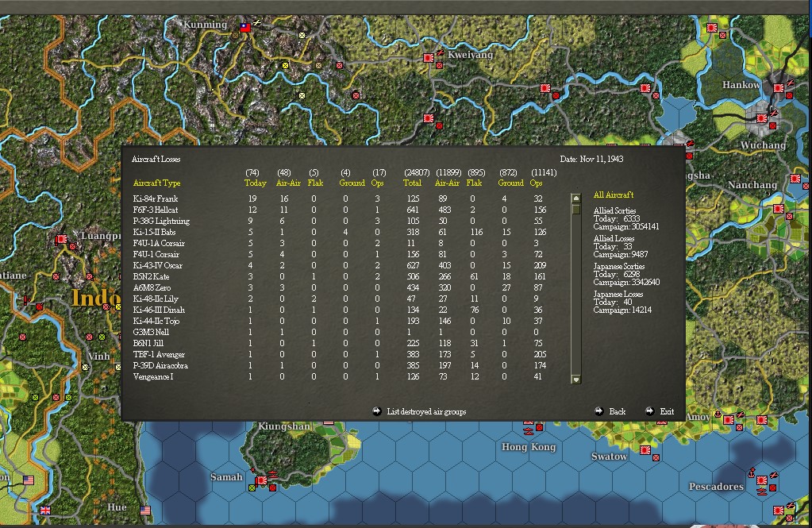Exit the Aircraft Losses window

pyautogui.click(x=667, y=411)
